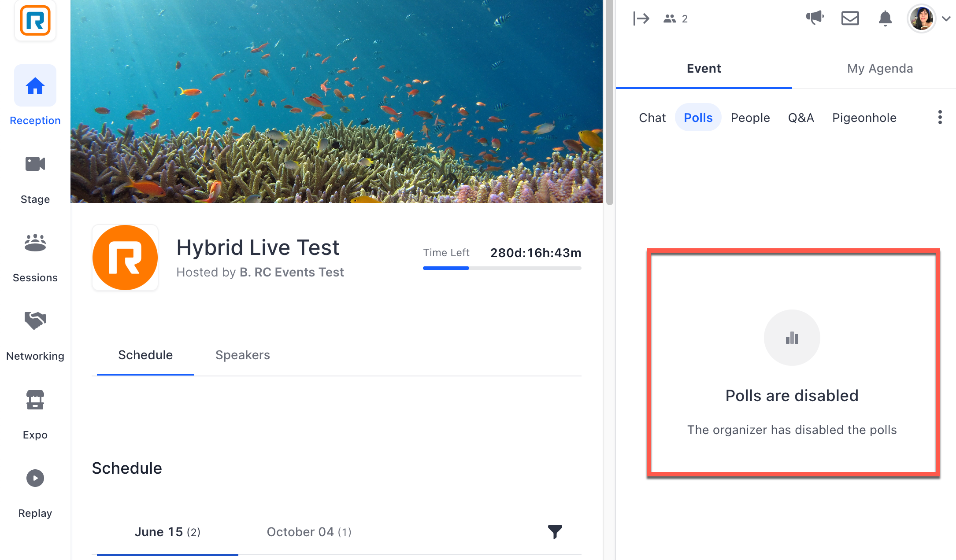
Task: Select the June 15 date tab
Action: (167, 532)
